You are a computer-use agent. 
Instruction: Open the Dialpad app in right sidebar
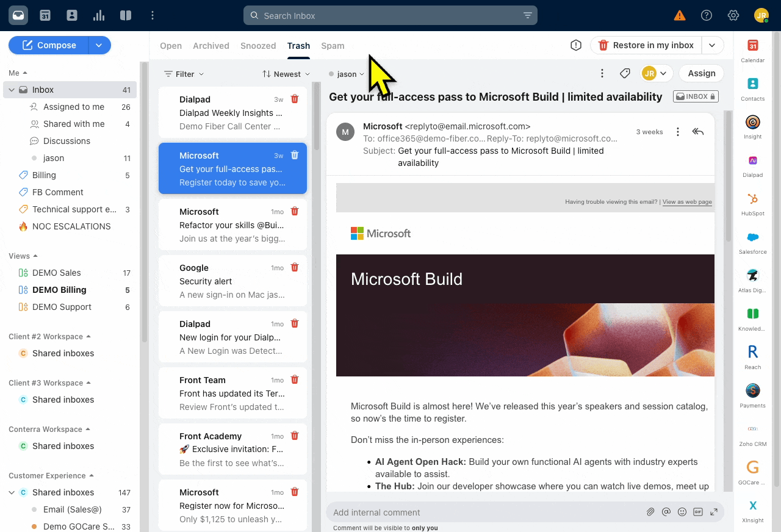coord(753,166)
